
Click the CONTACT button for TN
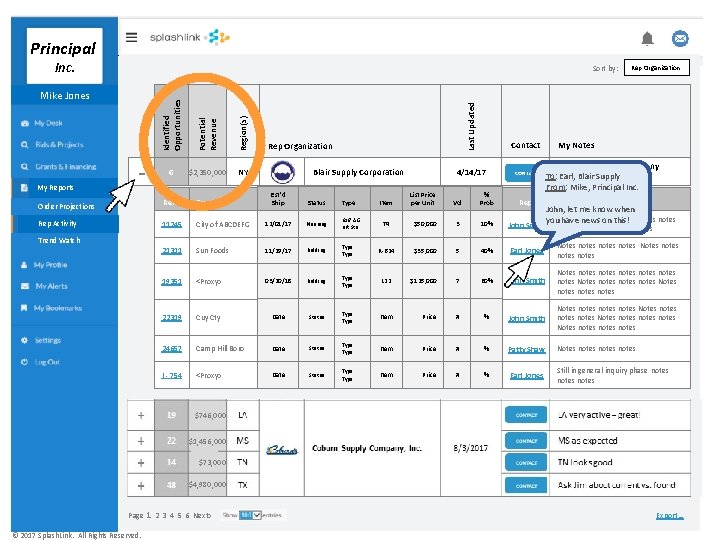(x=526, y=462)
